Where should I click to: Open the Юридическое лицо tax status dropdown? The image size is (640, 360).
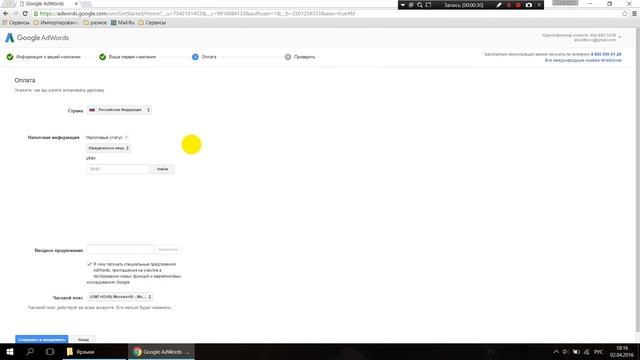(x=108, y=148)
